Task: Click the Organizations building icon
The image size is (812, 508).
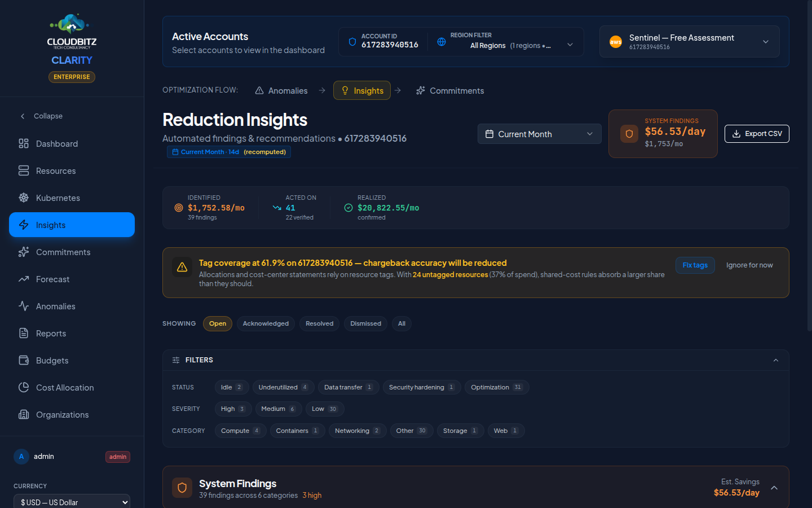Action: click(24, 414)
